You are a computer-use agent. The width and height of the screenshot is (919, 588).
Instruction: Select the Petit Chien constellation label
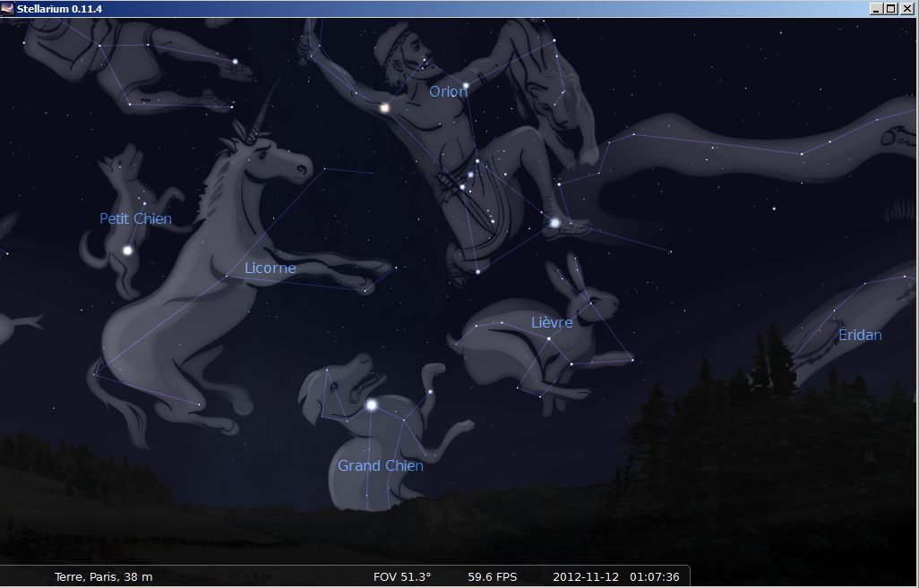[135, 218]
